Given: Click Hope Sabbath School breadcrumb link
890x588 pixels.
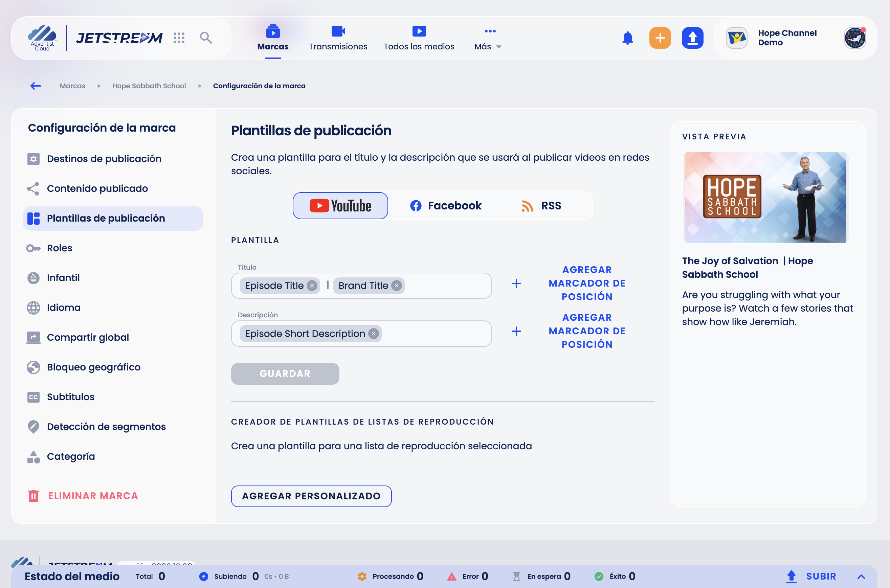Looking at the screenshot, I should tap(149, 86).
